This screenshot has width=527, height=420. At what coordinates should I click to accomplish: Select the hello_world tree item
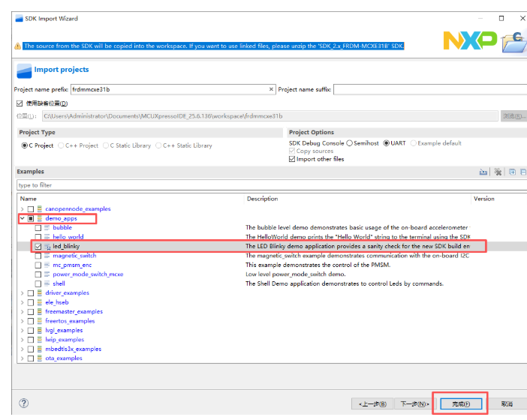click(x=68, y=237)
